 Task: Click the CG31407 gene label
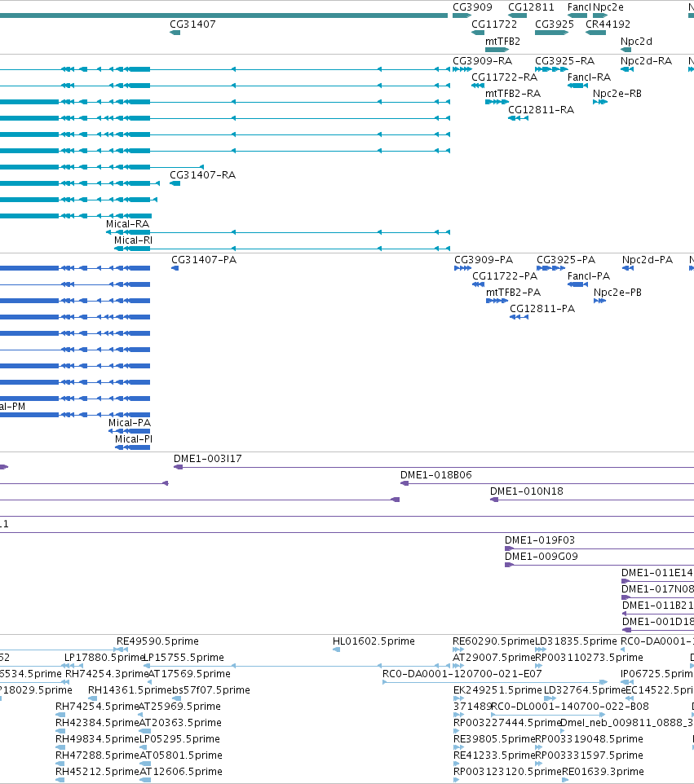192,24
